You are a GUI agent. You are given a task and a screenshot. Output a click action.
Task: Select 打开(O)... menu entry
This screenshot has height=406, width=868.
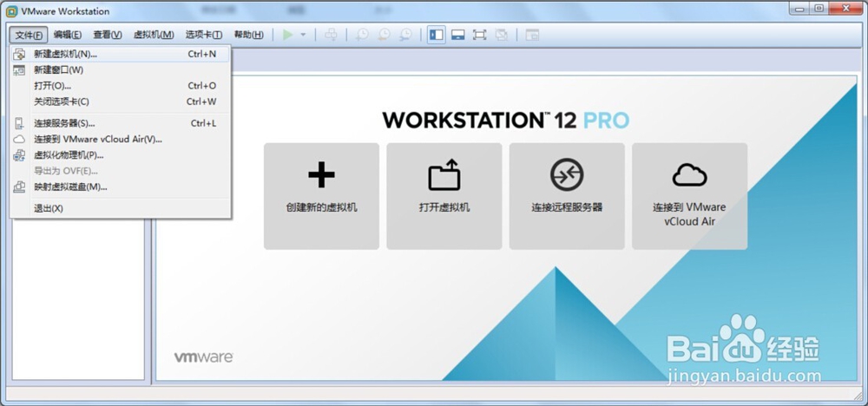tap(120, 86)
